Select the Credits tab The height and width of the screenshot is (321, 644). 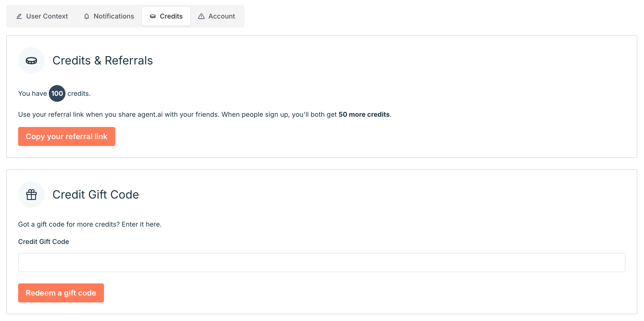171,16
